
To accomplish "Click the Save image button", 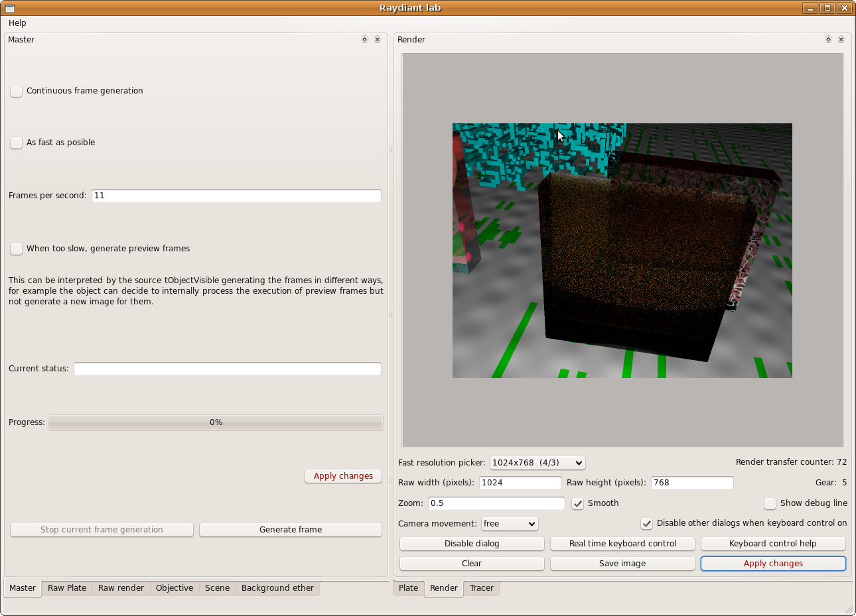I will click(x=622, y=564).
